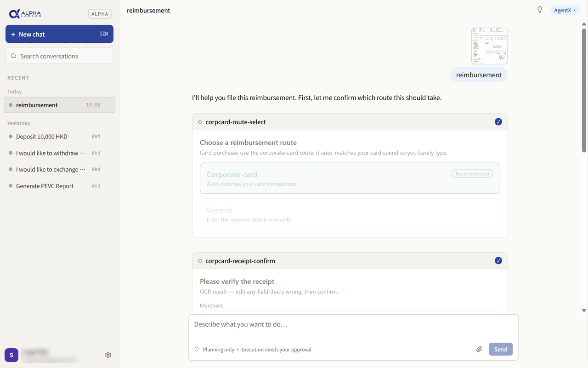Click the 'Choose a reimbursement route' heading
This screenshot has width=588, height=368.
tap(248, 143)
